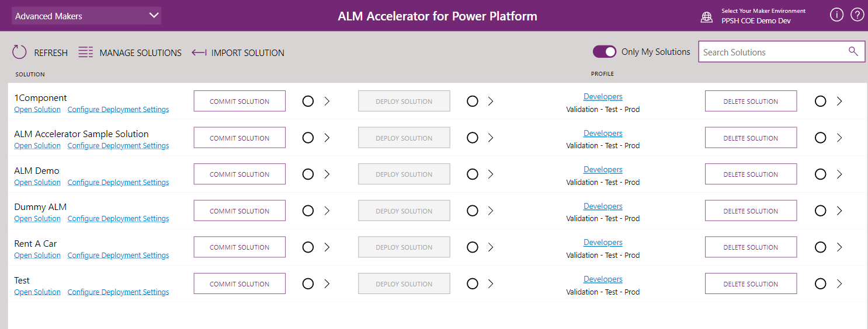Open Manage Solutions list icon
The image size is (868, 329).
[86, 52]
